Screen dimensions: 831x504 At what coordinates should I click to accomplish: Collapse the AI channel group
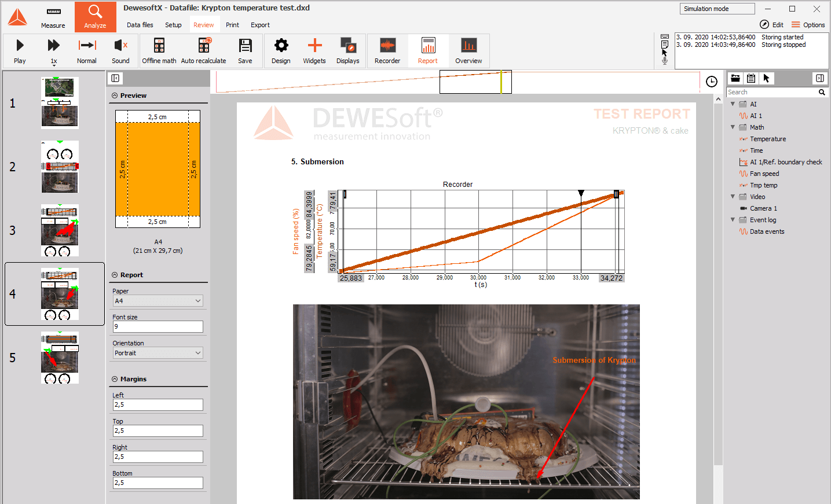[x=733, y=104]
